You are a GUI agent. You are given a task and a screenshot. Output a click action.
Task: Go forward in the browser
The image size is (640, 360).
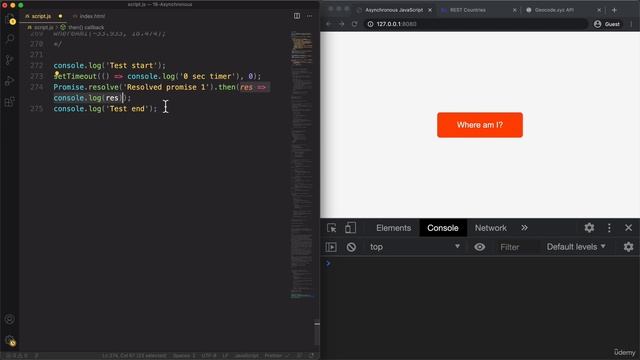pos(342,24)
